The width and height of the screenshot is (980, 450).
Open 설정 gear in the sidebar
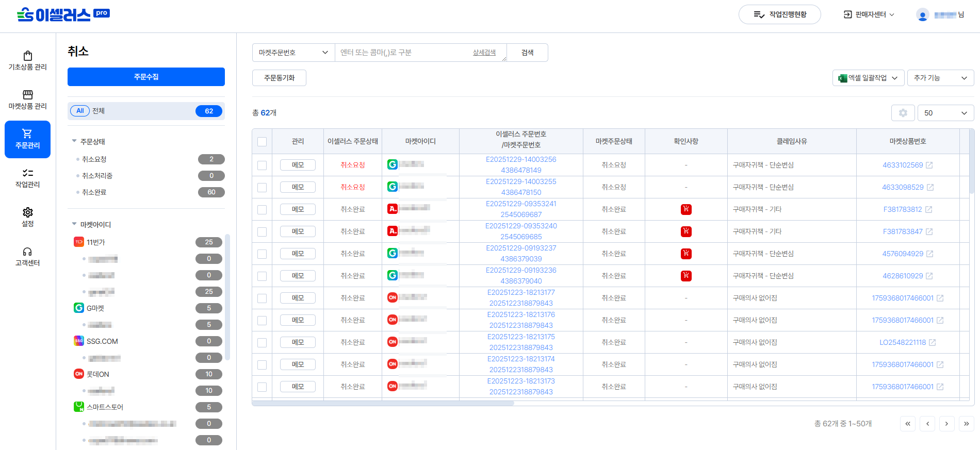(x=27, y=217)
